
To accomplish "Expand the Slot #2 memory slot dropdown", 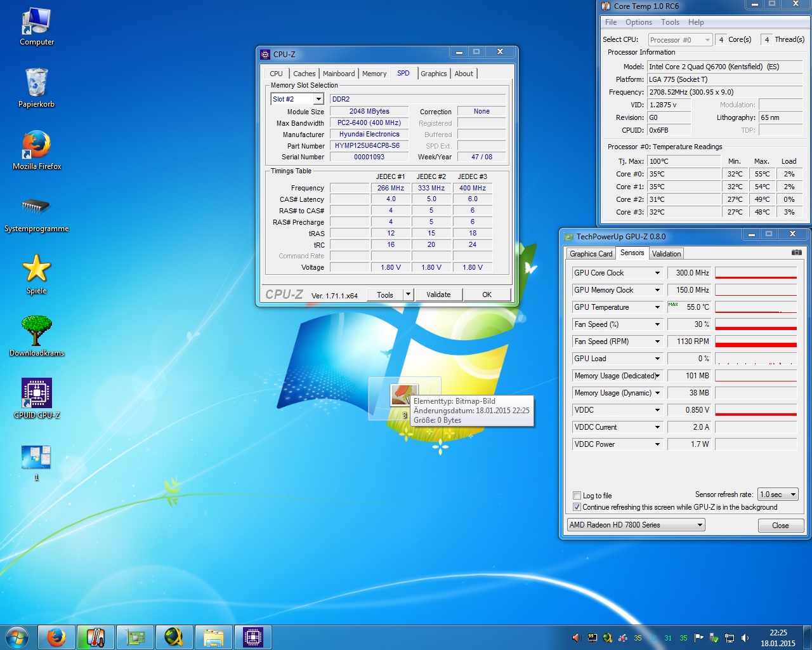I will click(318, 99).
